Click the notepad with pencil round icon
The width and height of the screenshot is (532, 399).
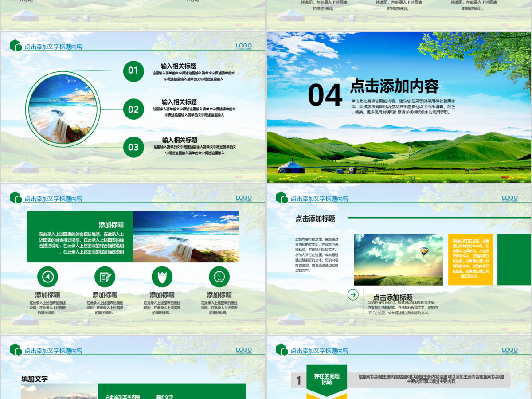point(105,277)
